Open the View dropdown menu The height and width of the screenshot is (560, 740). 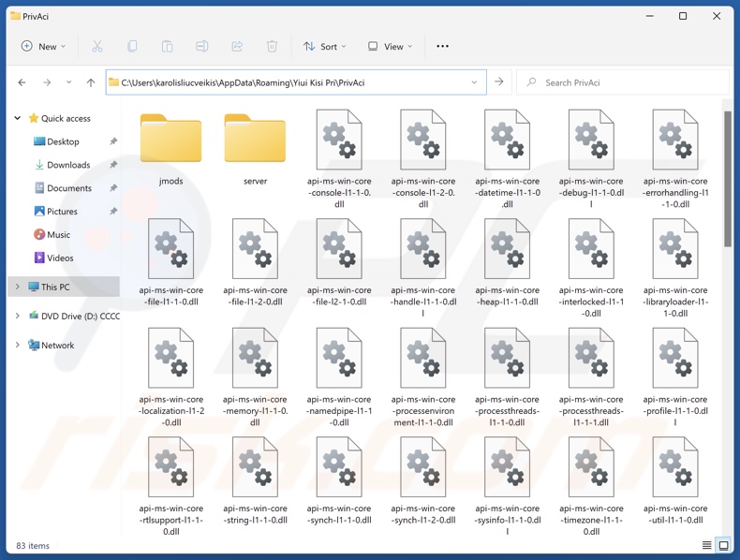391,46
